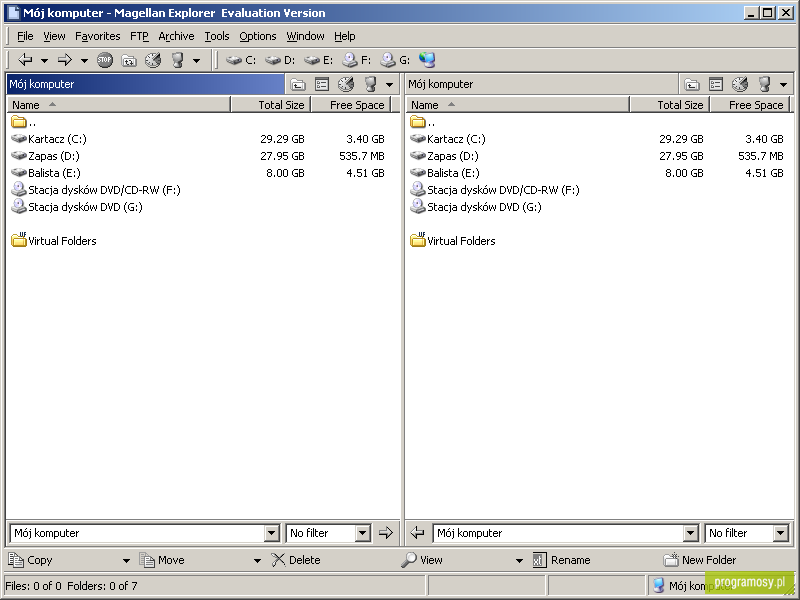Jump to DVD drive G: in drive bar
Viewport: 800px width, 600px height.
click(x=395, y=60)
